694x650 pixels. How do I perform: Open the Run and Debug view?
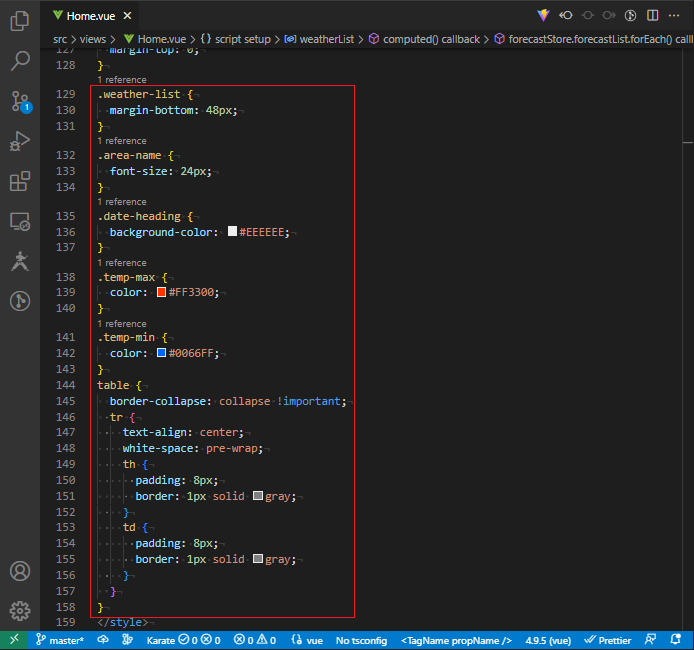click(20, 141)
